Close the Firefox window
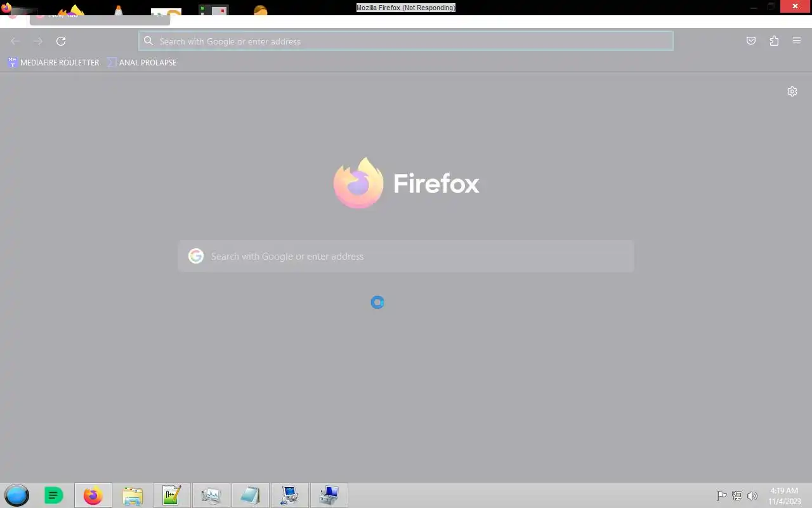 (x=796, y=7)
